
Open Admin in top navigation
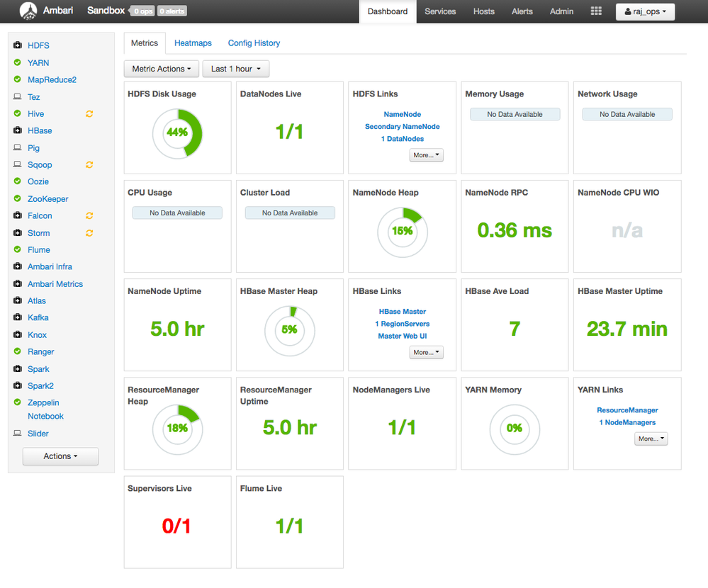click(x=562, y=12)
